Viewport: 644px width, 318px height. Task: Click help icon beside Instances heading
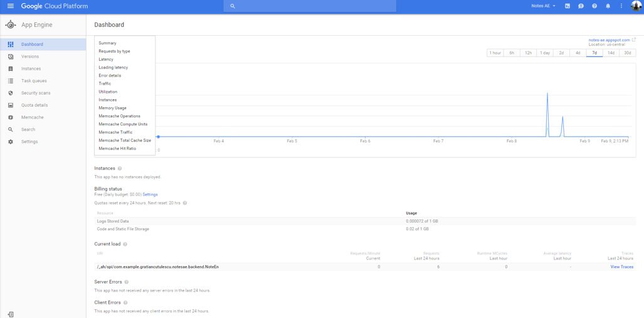(120, 169)
